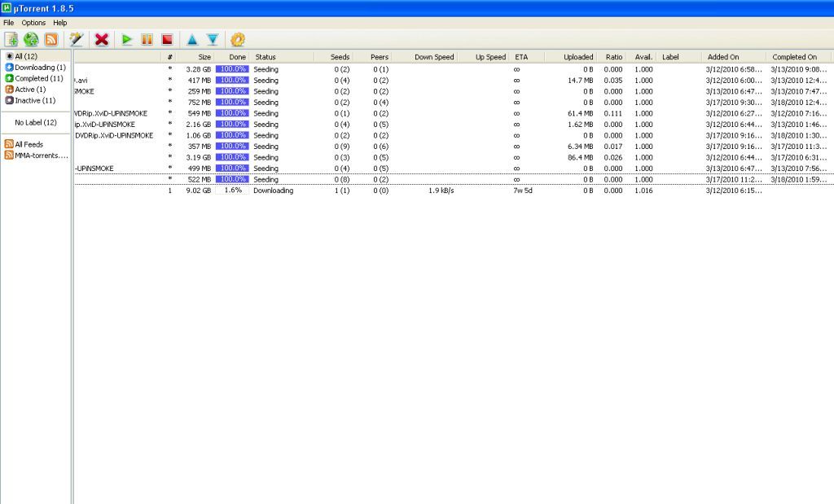Click the 1.016 availability value
The width and height of the screenshot is (834, 504).
643,191
